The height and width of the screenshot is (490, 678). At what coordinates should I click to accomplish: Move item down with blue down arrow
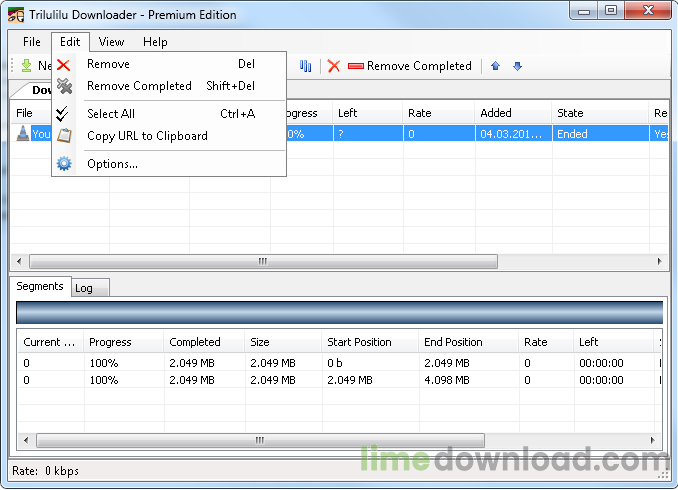point(518,66)
